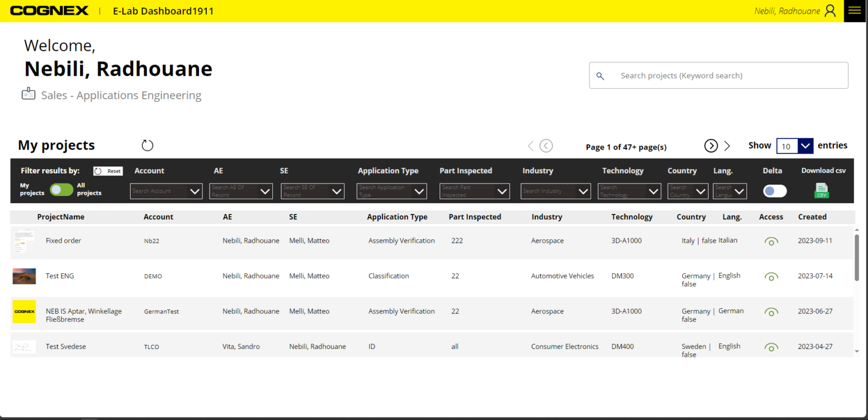Viewport: 868px width, 420px height.
Task: Click the Nebili, Radhouane username in the header
Action: (x=787, y=11)
